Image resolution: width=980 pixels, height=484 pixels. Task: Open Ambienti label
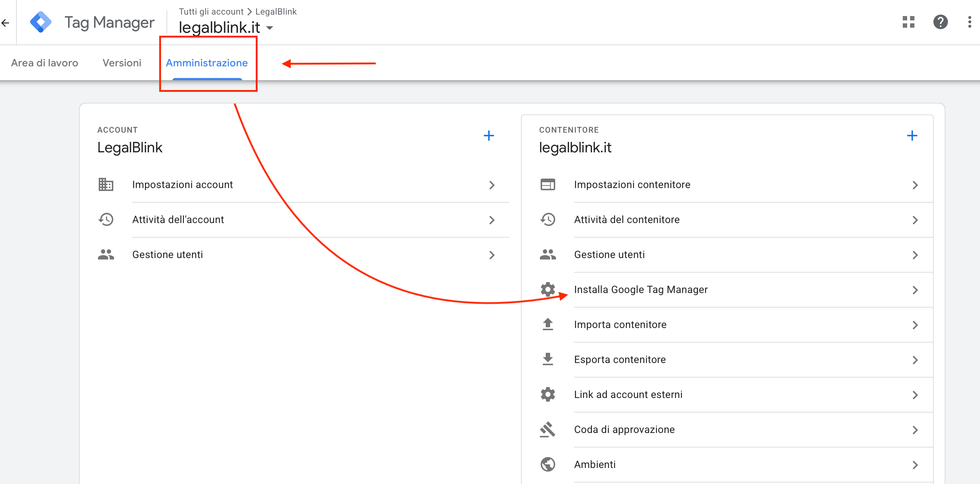[x=595, y=465]
